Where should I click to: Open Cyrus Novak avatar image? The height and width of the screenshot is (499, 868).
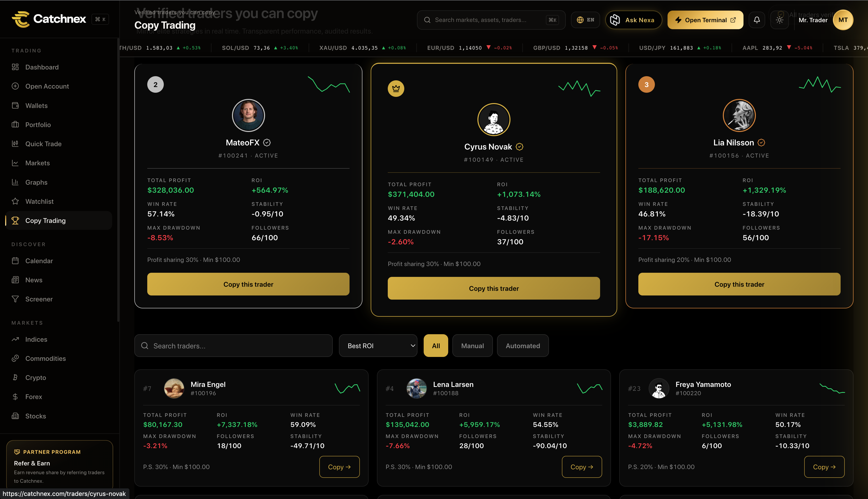click(x=493, y=120)
